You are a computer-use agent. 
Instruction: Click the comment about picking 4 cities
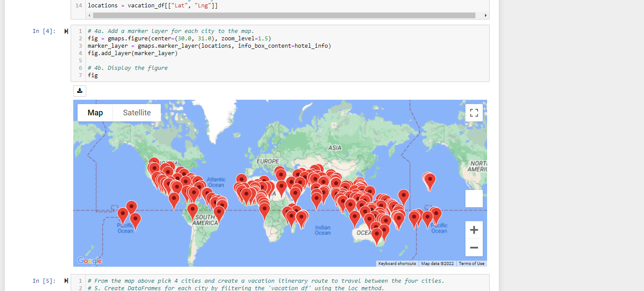click(266, 281)
